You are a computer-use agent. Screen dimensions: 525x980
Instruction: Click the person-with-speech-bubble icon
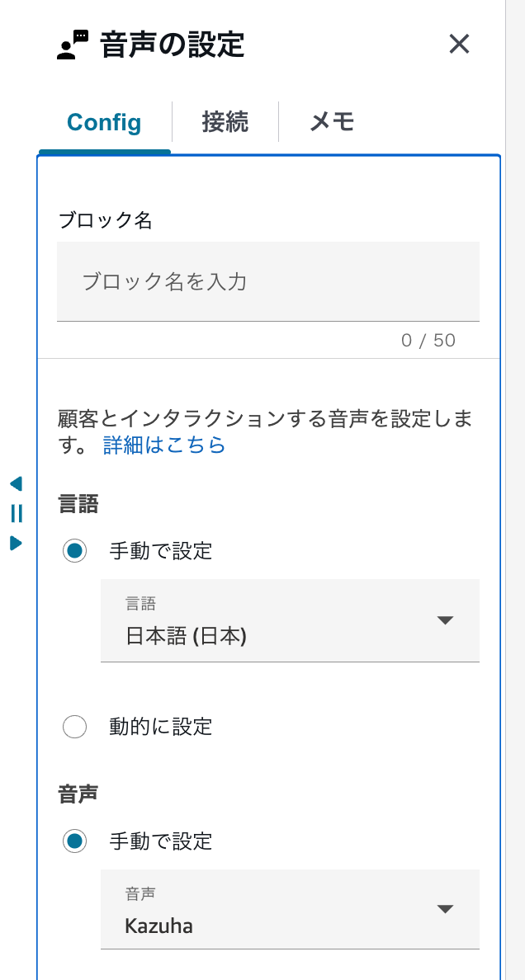(69, 44)
